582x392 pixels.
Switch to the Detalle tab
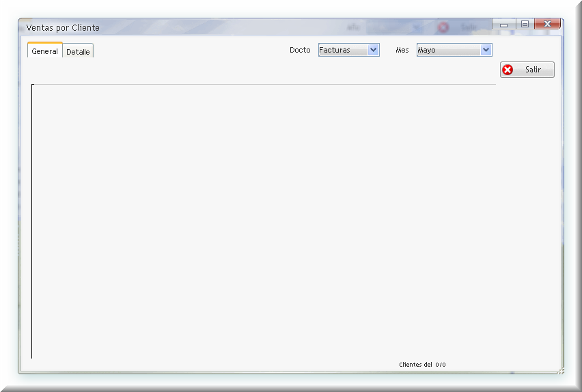pos(78,52)
